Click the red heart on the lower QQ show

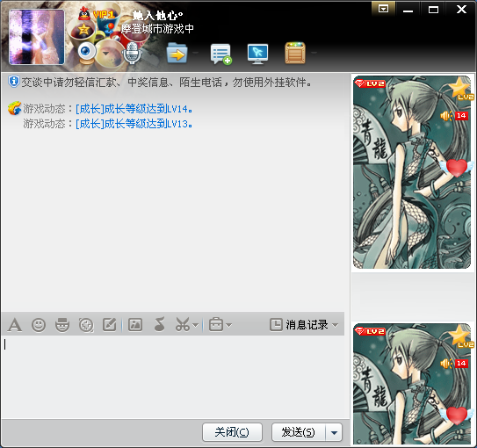point(457,415)
